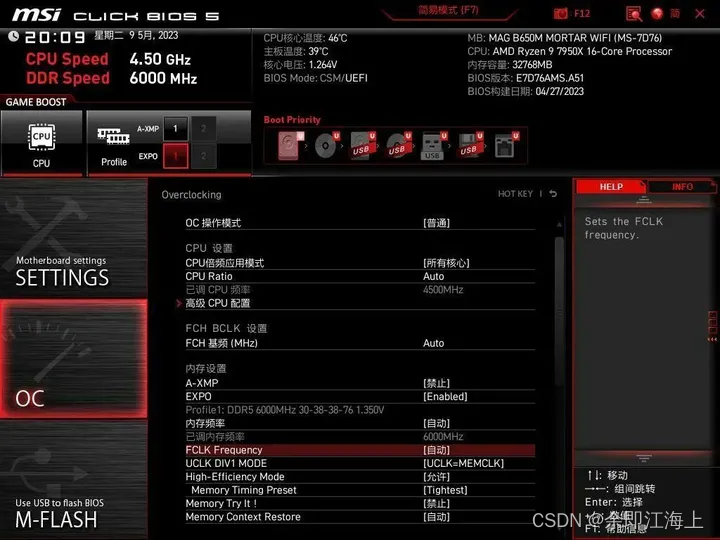Viewport: 720px width, 540px height.
Task: Select the network boot device icon
Action: [x=506, y=146]
